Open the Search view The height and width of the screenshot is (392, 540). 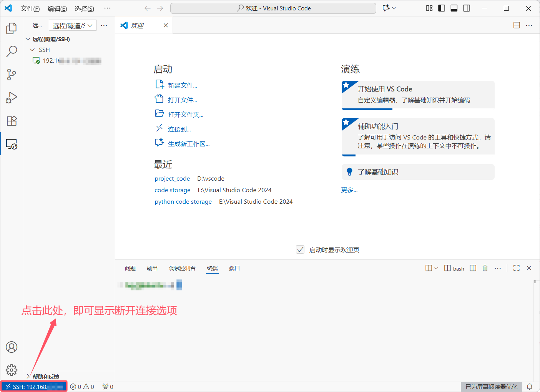pos(12,51)
